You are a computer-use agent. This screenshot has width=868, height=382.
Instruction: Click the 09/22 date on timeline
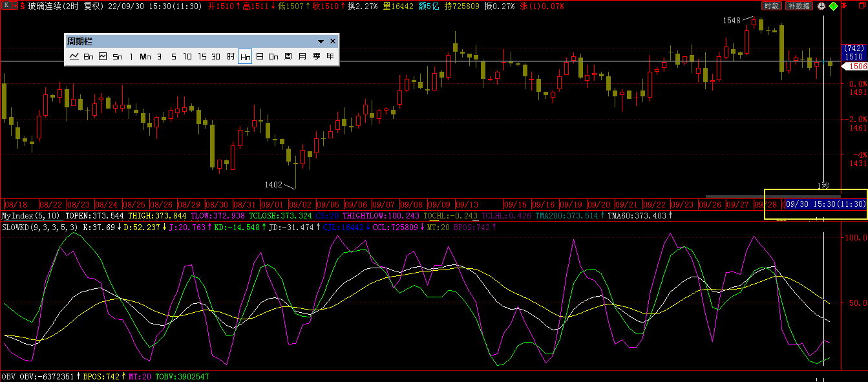[654, 204]
